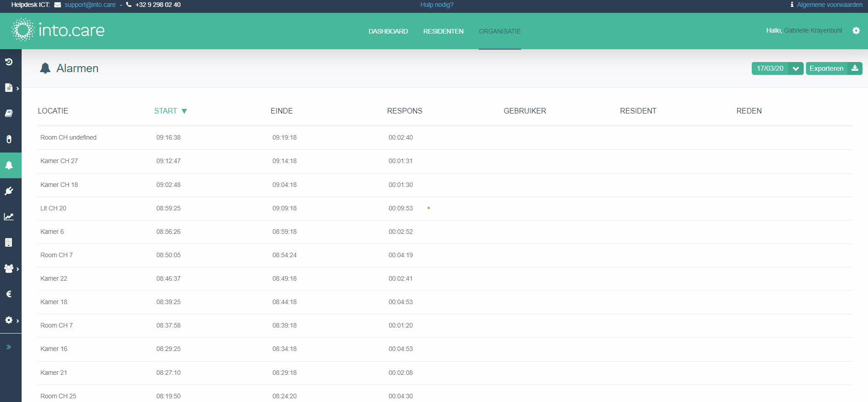Click the Exporteren button
Screen dimensions: 868x402
pos(834,68)
